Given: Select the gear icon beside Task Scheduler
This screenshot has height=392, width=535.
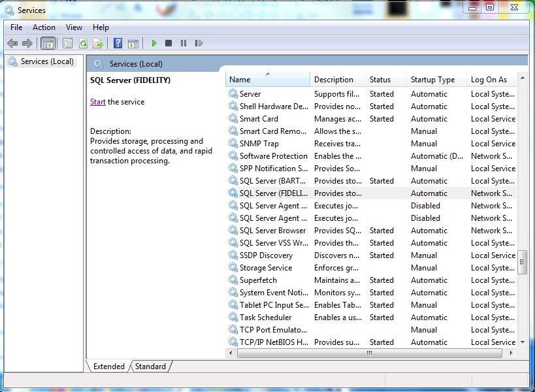Looking at the screenshot, I should tap(233, 317).
